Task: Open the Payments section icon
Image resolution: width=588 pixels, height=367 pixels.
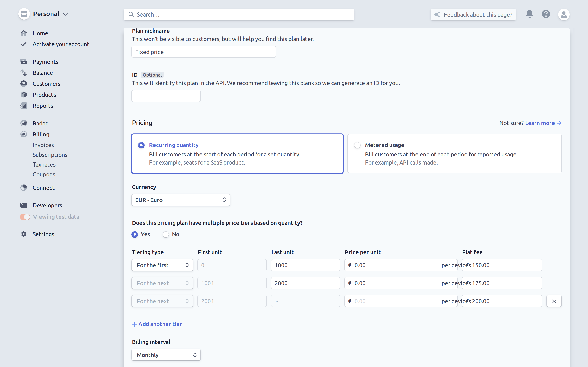Action: tap(24, 62)
